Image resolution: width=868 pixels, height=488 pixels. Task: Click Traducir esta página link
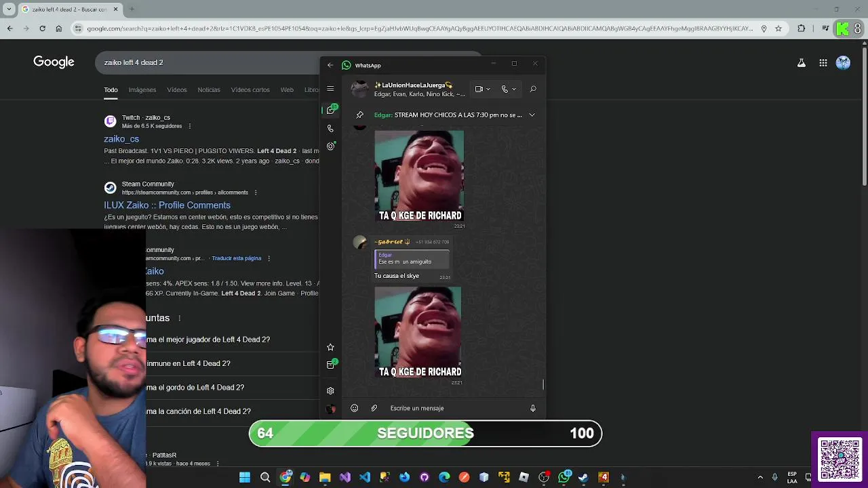(x=237, y=258)
